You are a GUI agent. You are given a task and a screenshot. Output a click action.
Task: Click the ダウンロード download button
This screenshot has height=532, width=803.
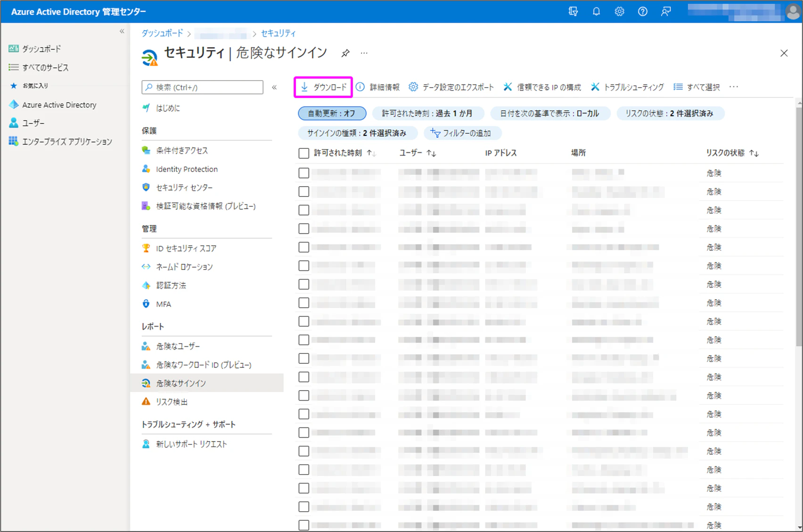(323, 87)
